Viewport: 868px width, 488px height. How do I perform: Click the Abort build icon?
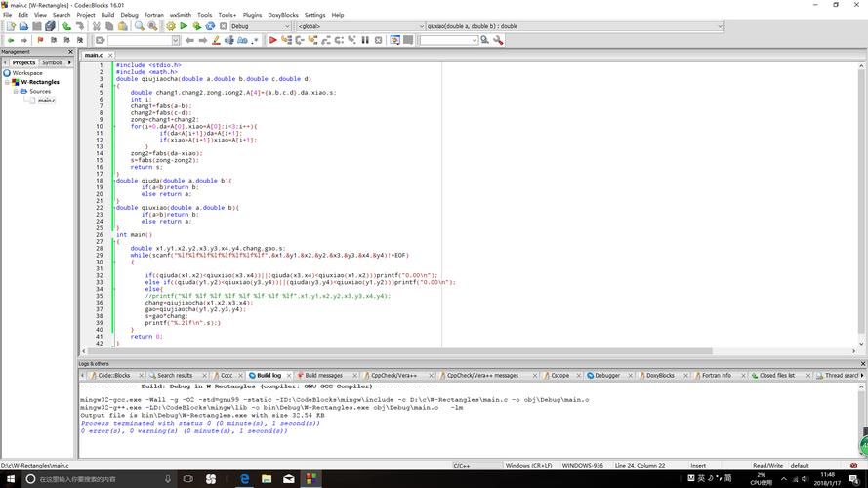(x=223, y=26)
